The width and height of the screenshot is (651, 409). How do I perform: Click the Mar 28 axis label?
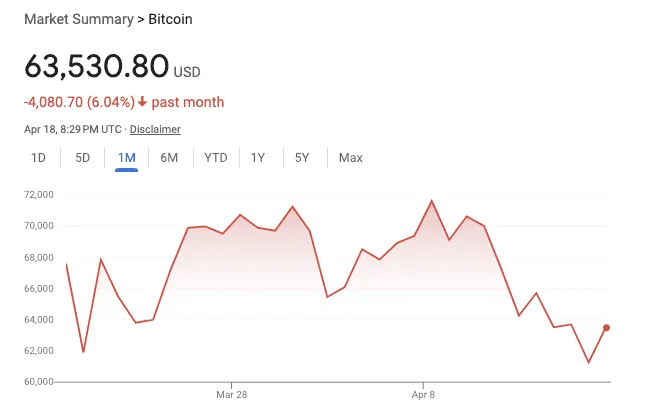(231, 394)
